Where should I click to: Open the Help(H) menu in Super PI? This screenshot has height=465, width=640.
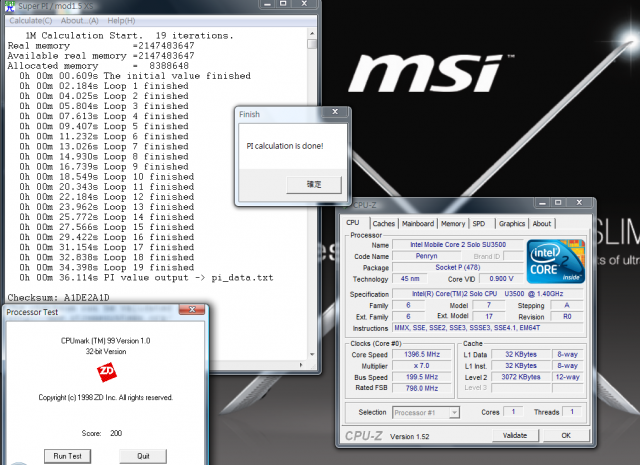[121, 20]
